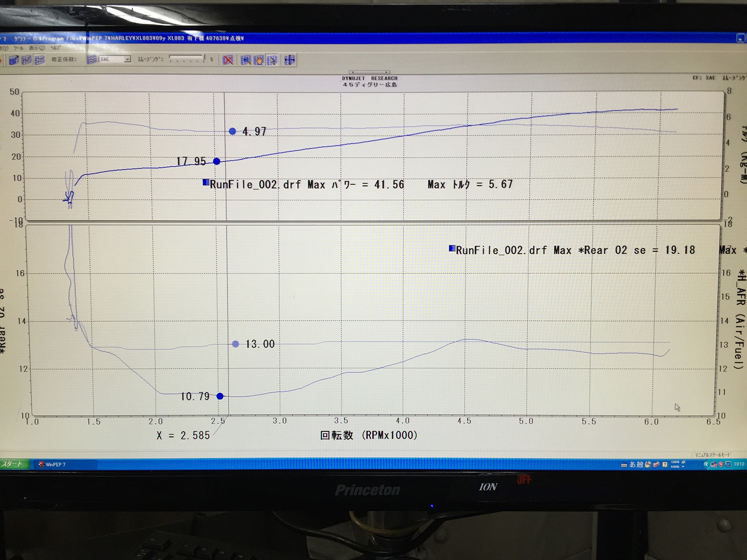
Task: Select the graph zoom magnifier tool
Action: point(246,60)
